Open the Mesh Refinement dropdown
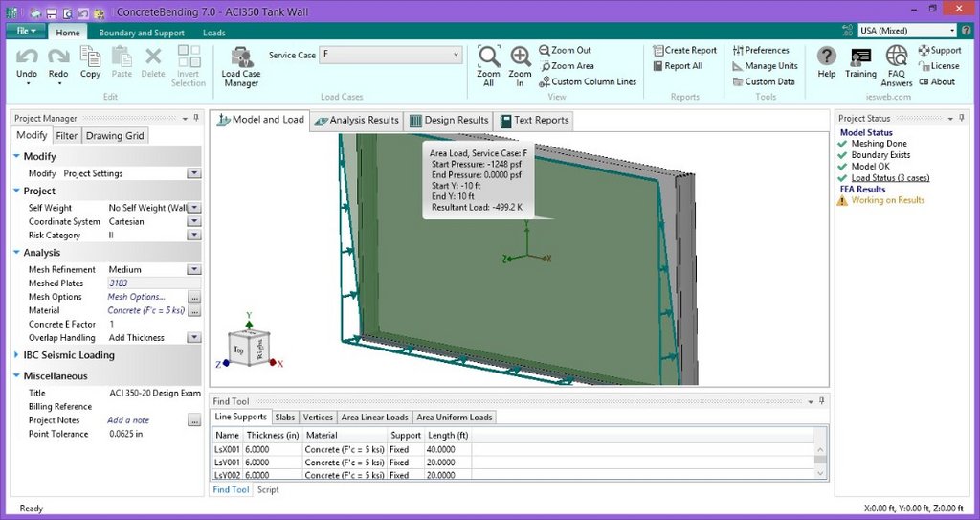980x520 pixels. tap(193, 269)
